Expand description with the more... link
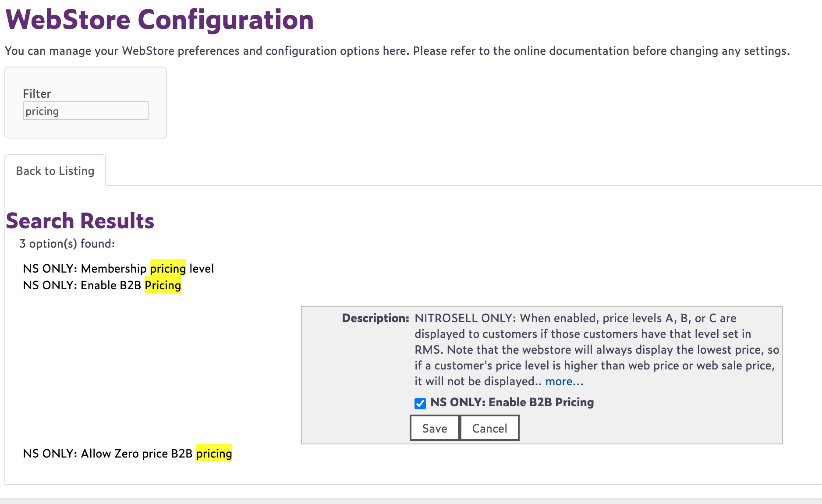This screenshot has height=504, width=822. 564,381
